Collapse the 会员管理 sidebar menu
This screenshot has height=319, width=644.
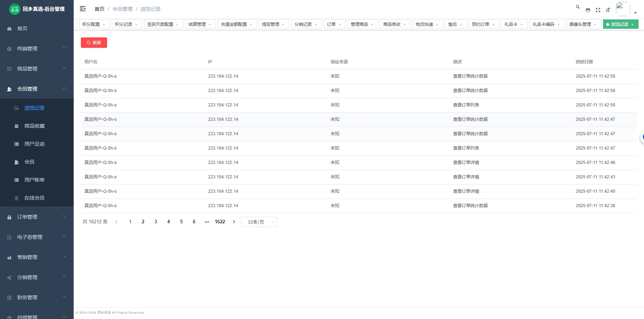tap(37, 89)
